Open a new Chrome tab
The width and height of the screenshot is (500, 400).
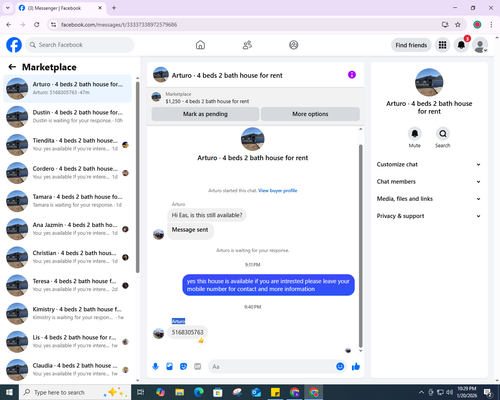pyautogui.click(x=114, y=8)
